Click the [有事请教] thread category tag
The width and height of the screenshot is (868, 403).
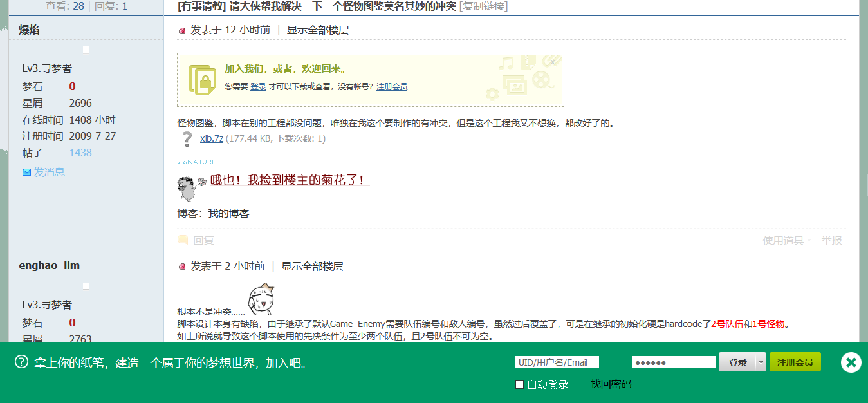tap(202, 6)
